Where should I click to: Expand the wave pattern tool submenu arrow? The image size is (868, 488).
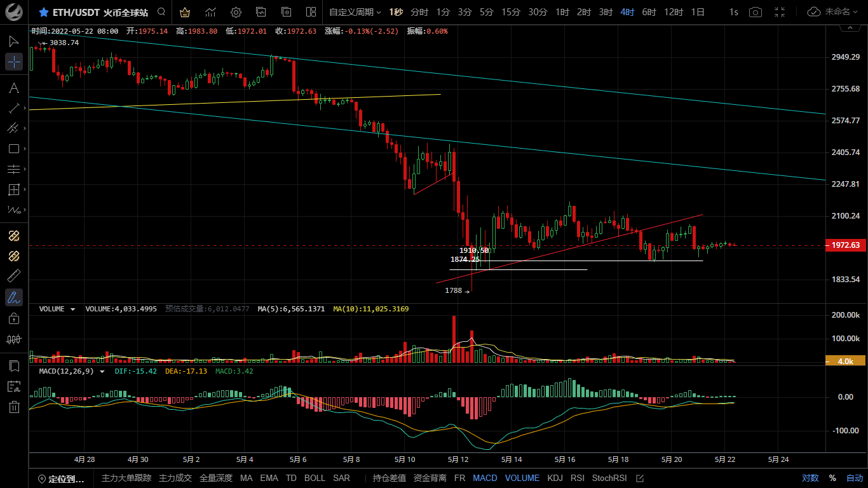click(x=25, y=210)
